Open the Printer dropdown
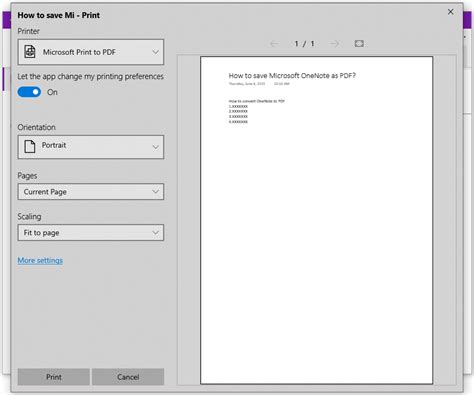474x395 pixels. [91, 52]
